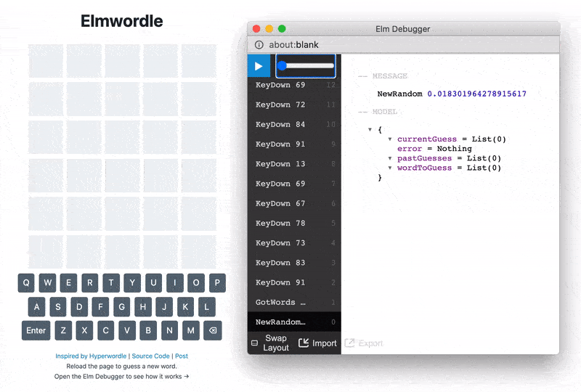Tap the Enter key on keyboard

click(36, 330)
